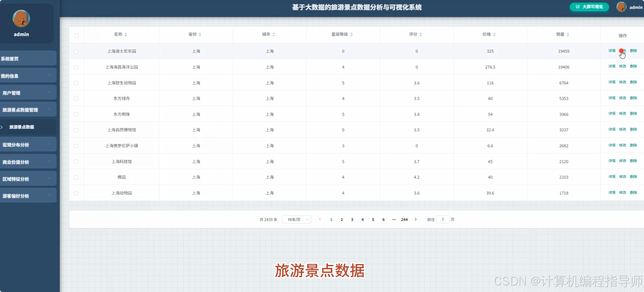Click 详情 for 东方明珠
The height and width of the screenshot is (292, 644).
point(612,114)
